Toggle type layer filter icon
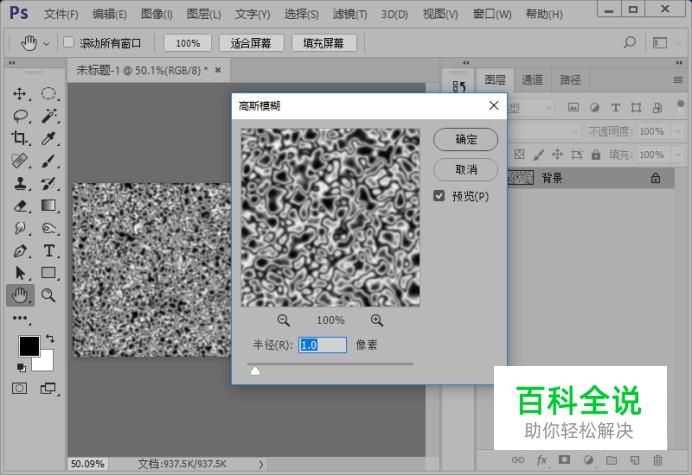 click(x=615, y=107)
